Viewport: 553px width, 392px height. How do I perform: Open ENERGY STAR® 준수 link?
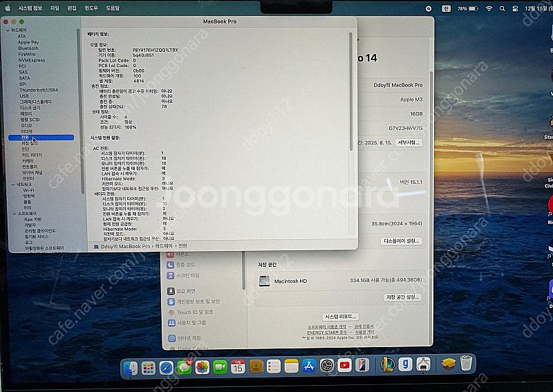point(327,332)
